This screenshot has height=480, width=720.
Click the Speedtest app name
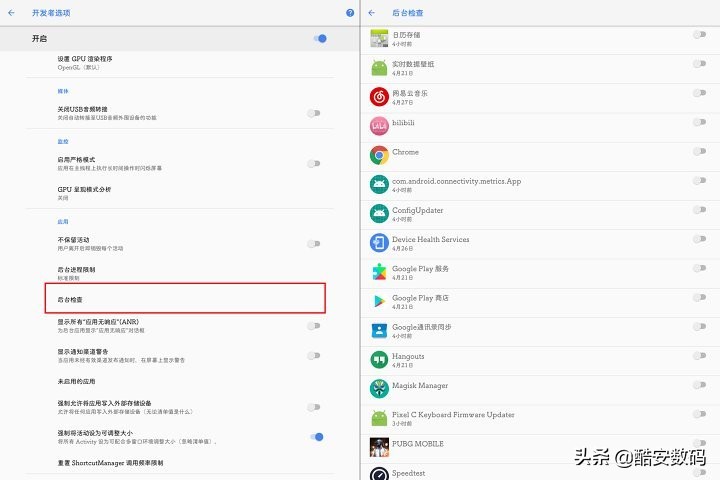pyautogui.click(x=408, y=473)
